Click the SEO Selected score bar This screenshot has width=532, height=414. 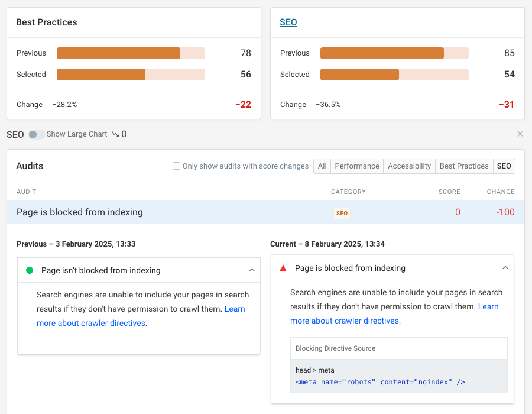click(x=394, y=75)
